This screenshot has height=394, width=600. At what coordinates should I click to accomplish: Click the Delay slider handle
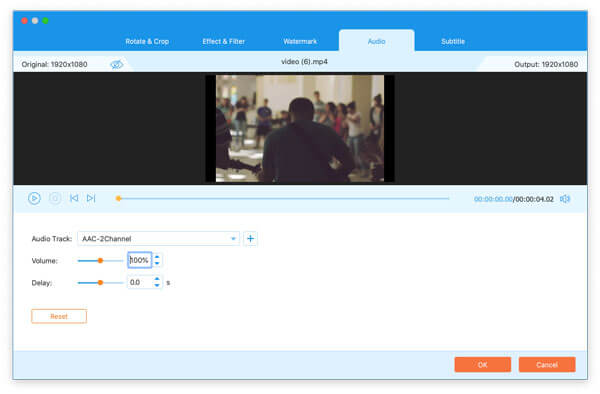(100, 283)
